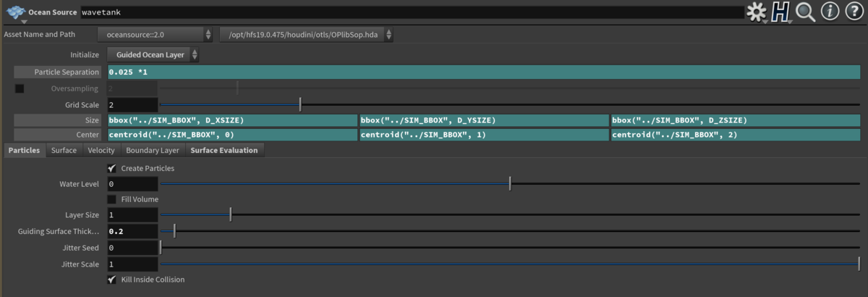Click the Center centroid 0 expression field
The width and height of the screenshot is (868, 297).
coord(232,135)
